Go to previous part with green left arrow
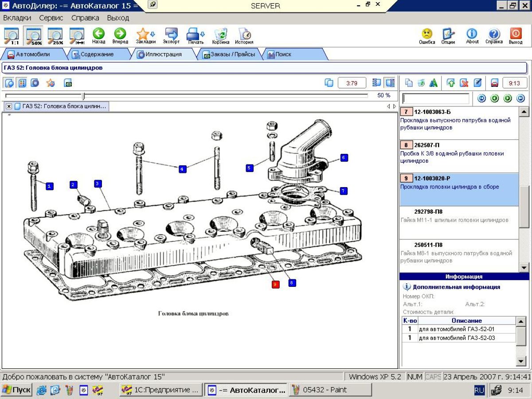 click(x=495, y=98)
